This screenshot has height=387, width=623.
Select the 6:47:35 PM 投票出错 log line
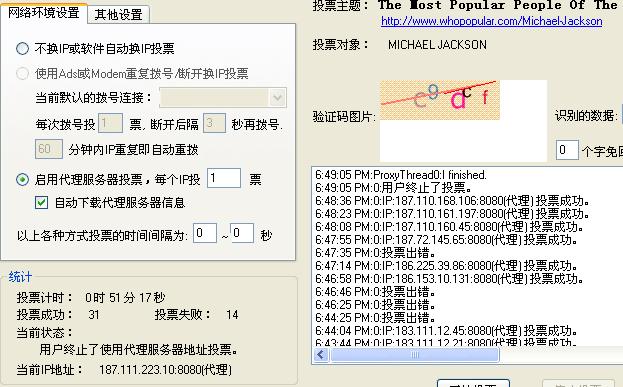pyautogui.click(x=375, y=253)
